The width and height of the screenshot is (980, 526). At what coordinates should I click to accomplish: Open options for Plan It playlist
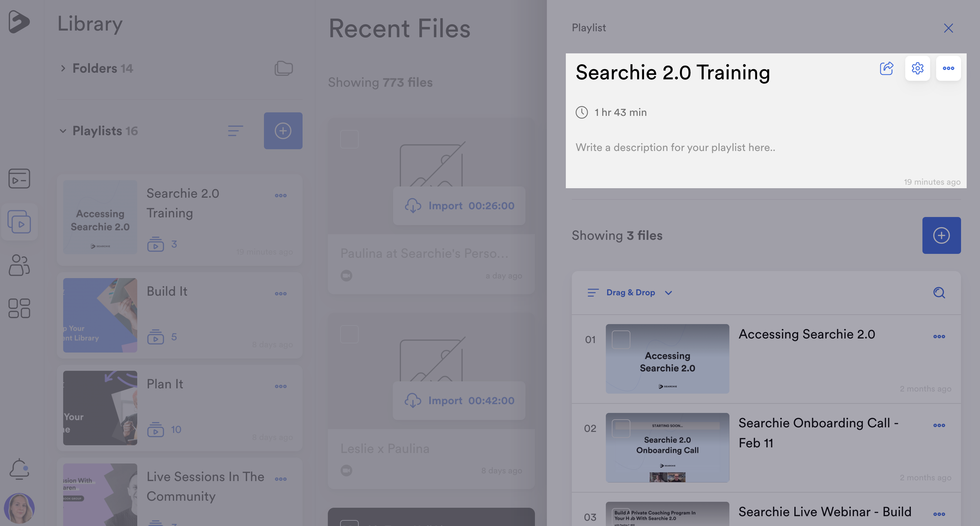click(x=281, y=387)
